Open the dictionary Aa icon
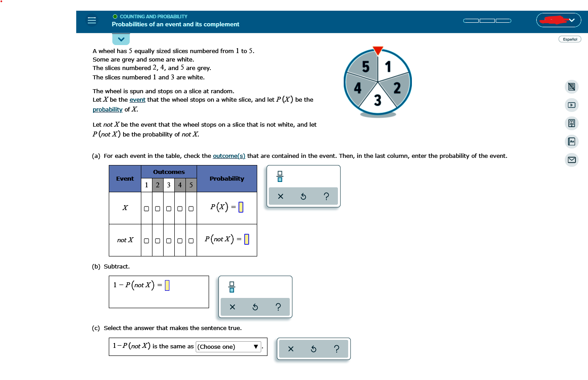Viewport: 588px width, 380px height. tap(572, 141)
